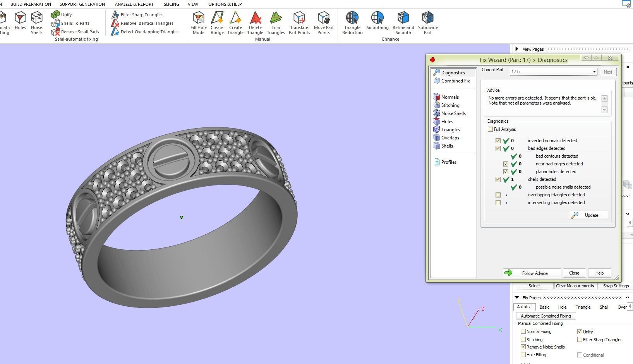Open Diagnostics page in Fix Wizard
The height and width of the screenshot is (364, 633).
[453, 73]
